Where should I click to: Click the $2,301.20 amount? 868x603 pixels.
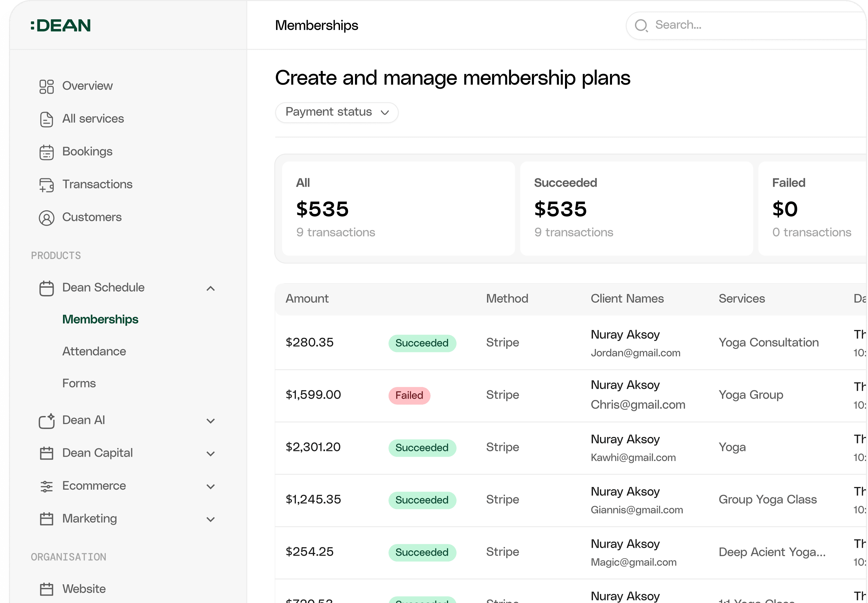[313, 447]
